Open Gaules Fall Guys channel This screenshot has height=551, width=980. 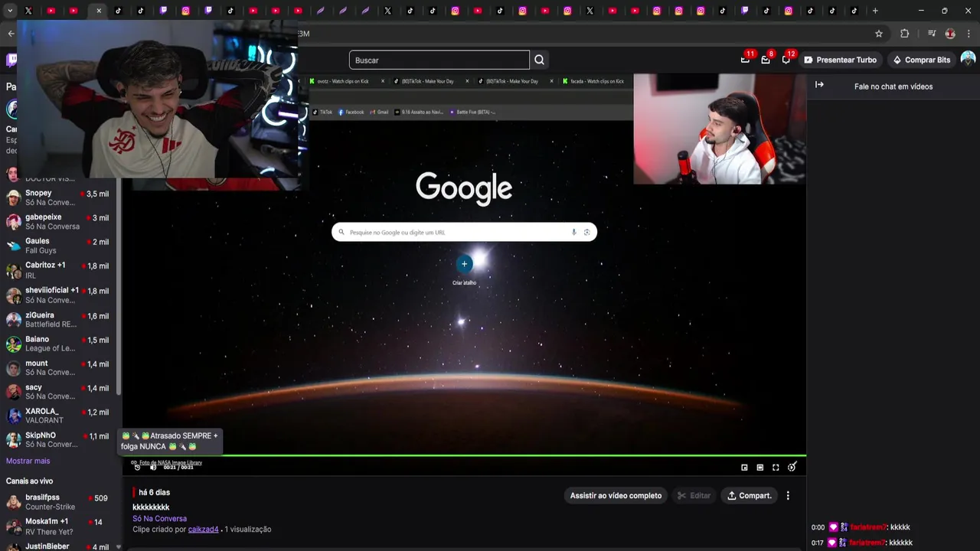pos(60,246)
